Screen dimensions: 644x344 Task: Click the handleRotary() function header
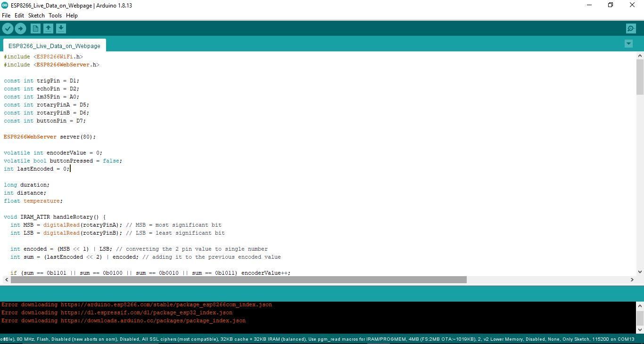pyautogui.click(x=55, y=217)
